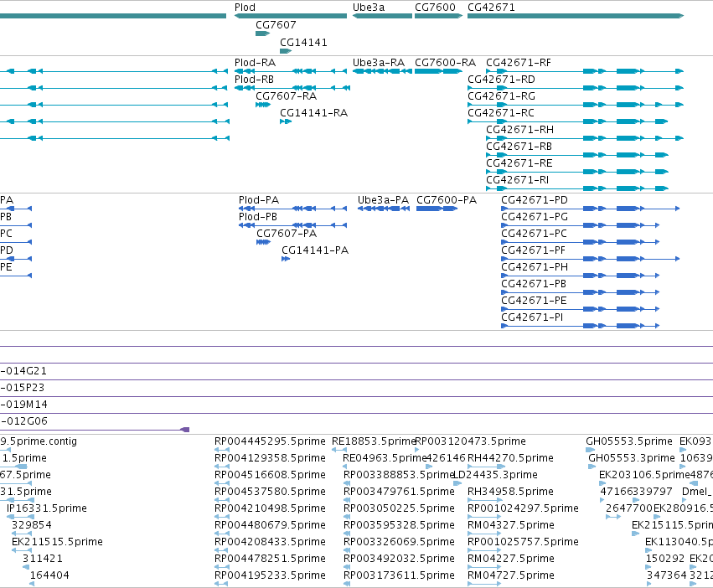Select EST EK211515.5prime
Viewport: 713px width, 588px height.
tap(22, 550)
